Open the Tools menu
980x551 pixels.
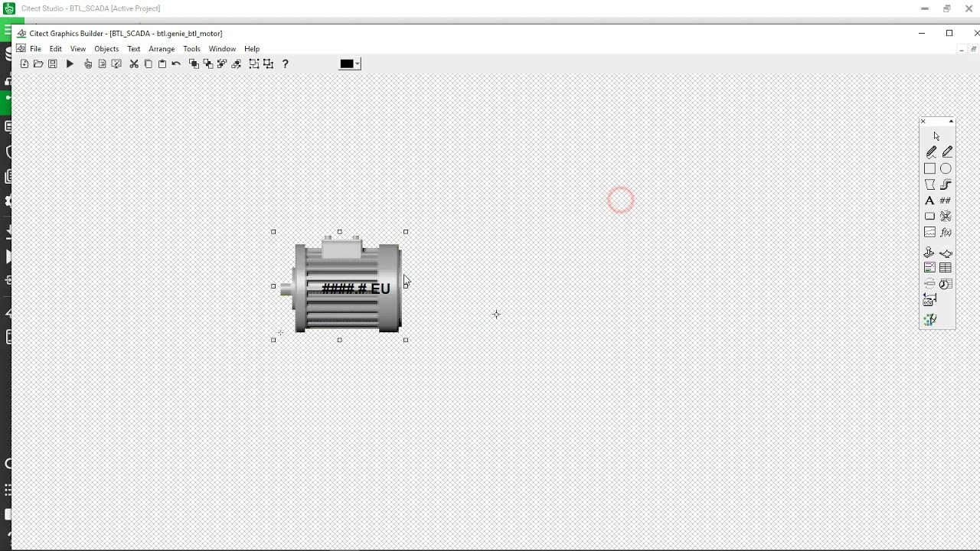191,49
